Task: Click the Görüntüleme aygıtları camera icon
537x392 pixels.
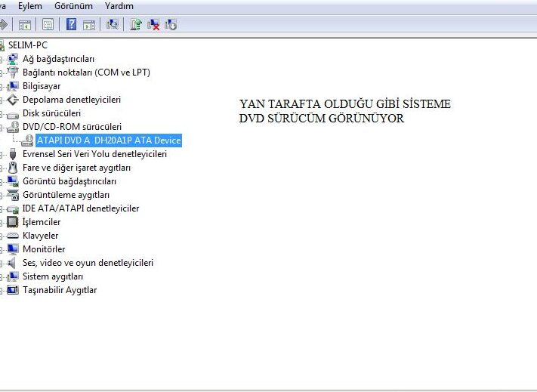Action: click(x=13, y=195)
